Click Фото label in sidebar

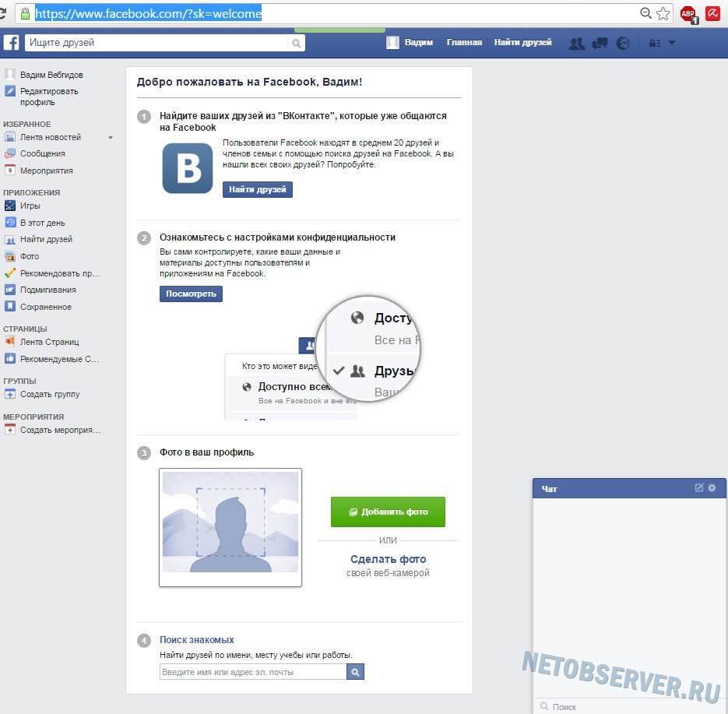pos(30,256)
